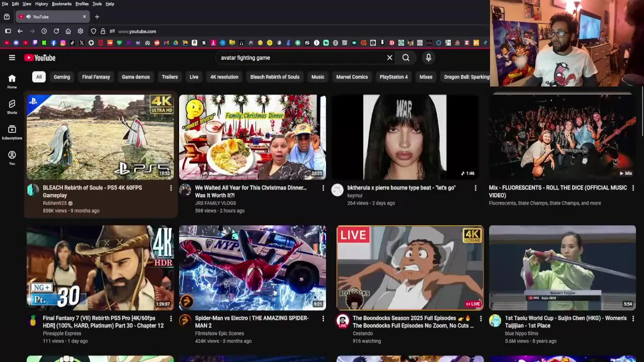Go back with the browser back arrow
The width and height of the screenshot is (644, 362).
click(20, 31)
